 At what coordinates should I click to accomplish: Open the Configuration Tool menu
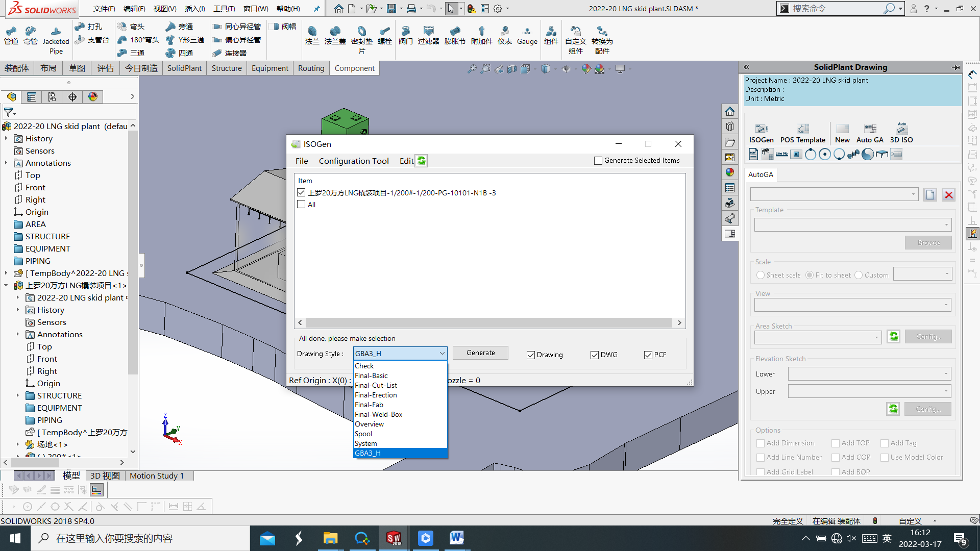click(x=354, y=161)
